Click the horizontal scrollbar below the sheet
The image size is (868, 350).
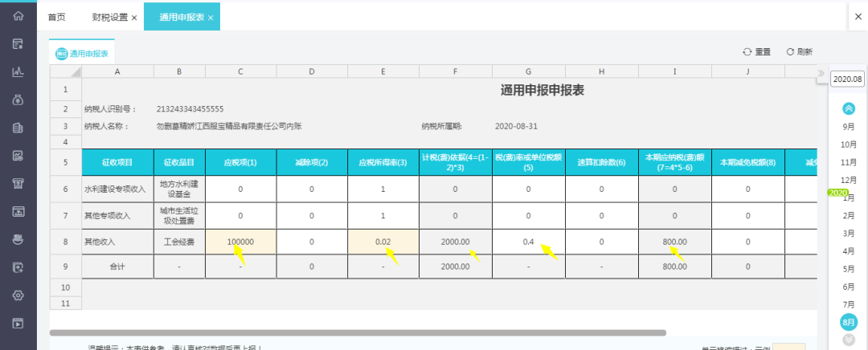point(358,332)
